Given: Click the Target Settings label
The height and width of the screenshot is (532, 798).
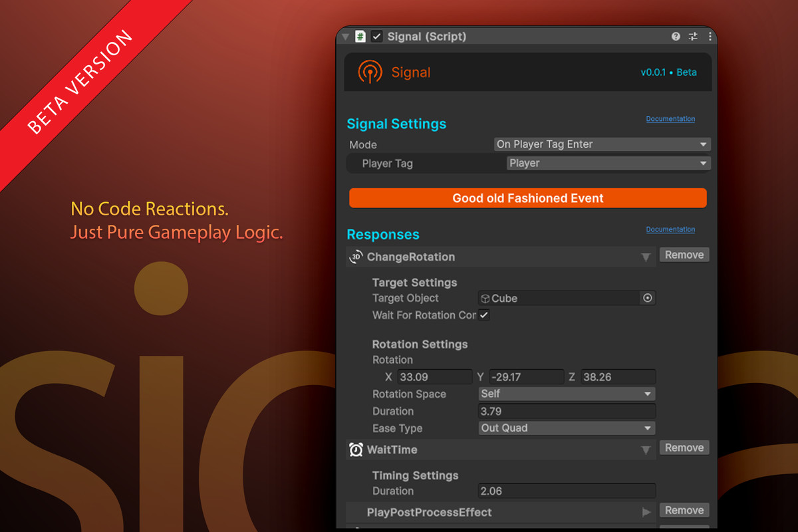Looking at the screenshot, I should click(414, 282).
